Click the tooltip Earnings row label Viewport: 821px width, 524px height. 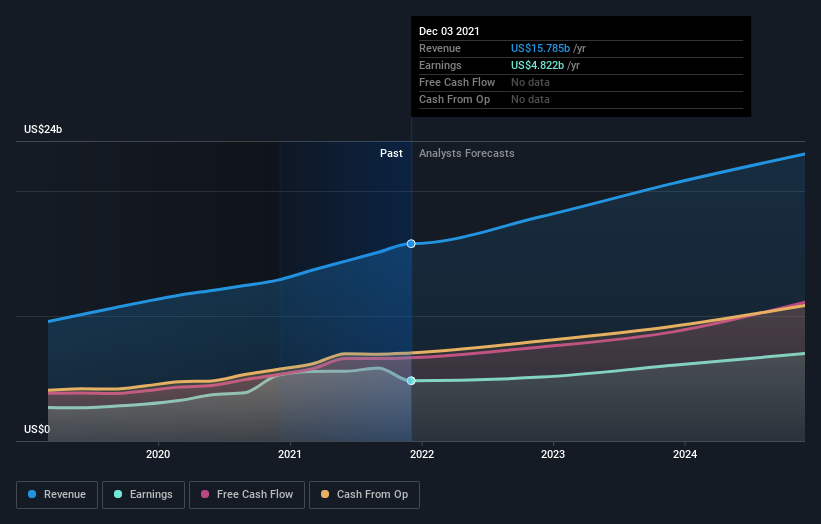coord(440,65)
